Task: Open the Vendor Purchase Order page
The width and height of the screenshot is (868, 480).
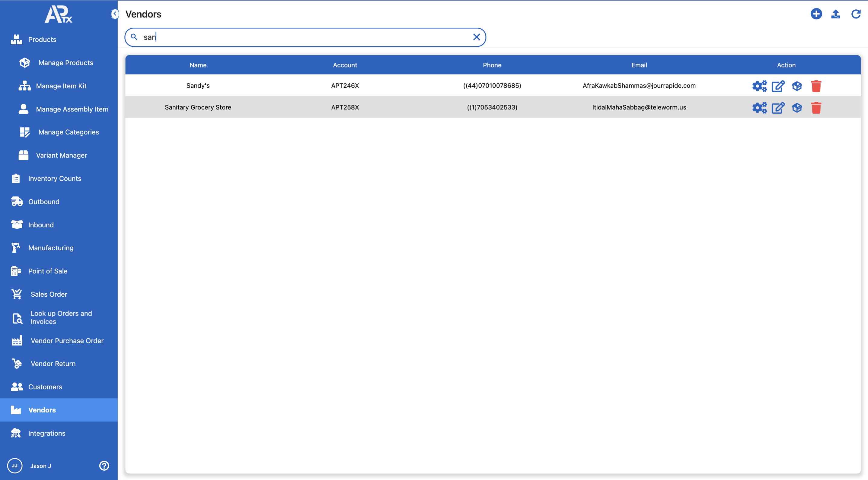Action: 67,340
